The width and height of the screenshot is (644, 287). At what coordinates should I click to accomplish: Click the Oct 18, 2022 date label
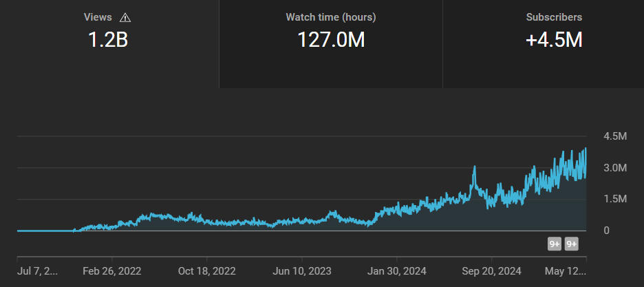207,270
